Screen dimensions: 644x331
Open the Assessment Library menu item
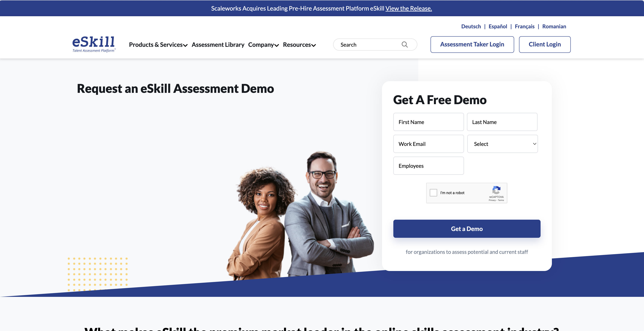(218, 44)
